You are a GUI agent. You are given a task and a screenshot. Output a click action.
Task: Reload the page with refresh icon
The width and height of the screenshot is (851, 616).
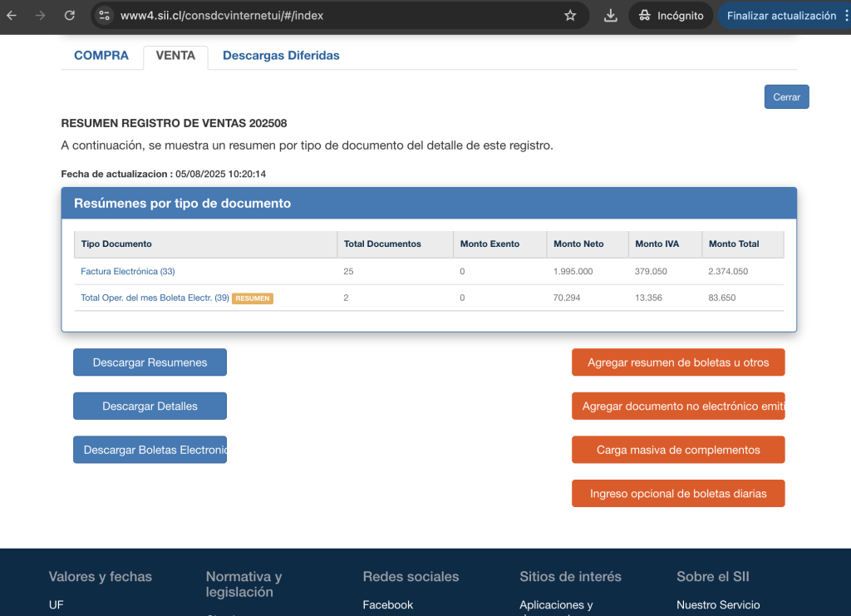[x=70, y=15]
